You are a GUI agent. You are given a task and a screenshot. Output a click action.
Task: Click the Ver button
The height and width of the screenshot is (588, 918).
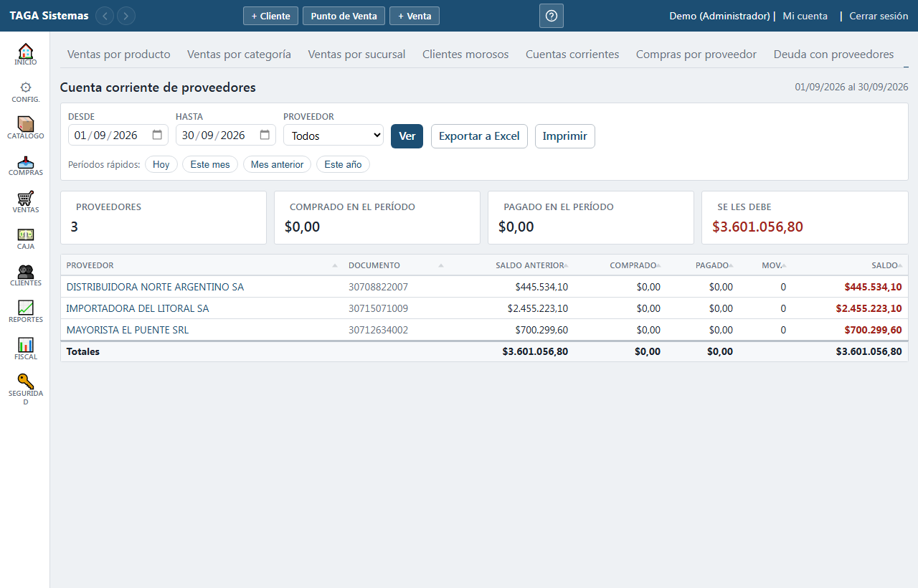(407, 136)
